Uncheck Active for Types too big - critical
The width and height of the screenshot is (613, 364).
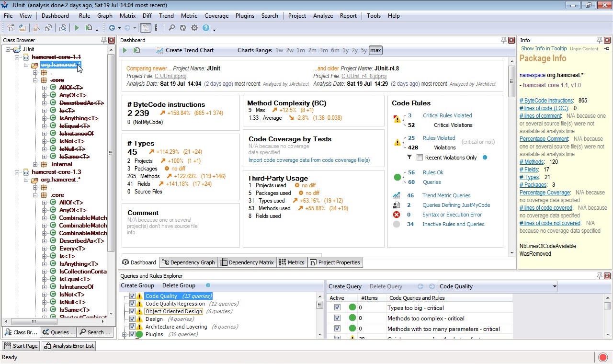coord(337,308)
